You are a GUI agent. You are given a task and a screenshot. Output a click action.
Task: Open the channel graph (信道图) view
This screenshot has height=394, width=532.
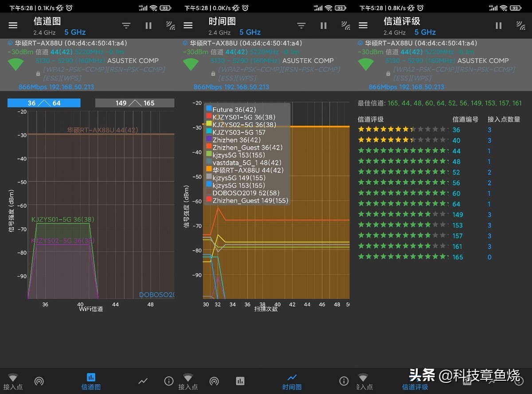coord(91,381)
